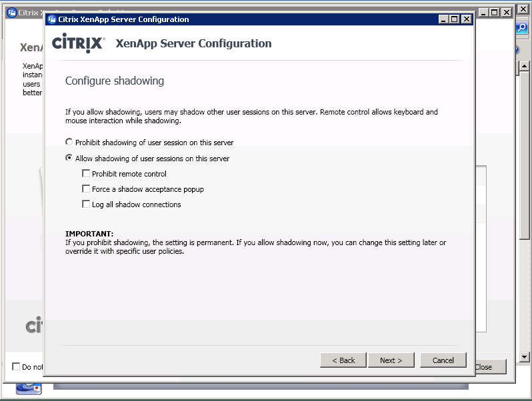This screenshot has width=532, height=401.
Task: Close the XenApp Server Configuration dialog
Action: [467, 19]
